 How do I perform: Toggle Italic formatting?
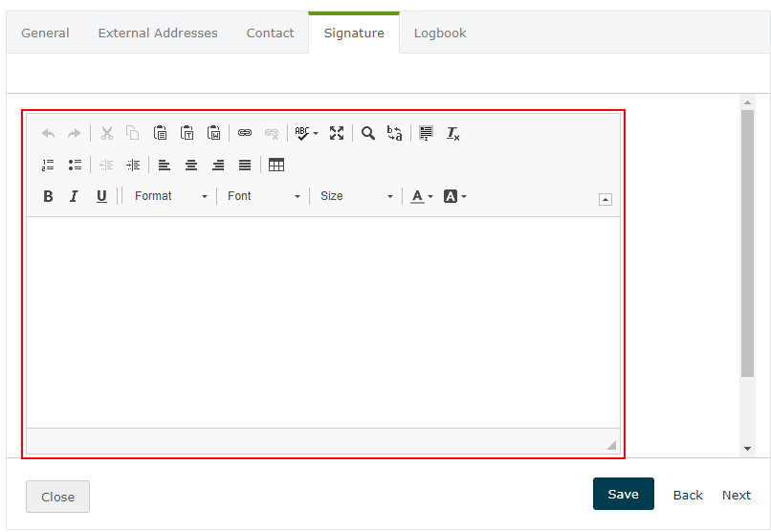click(x=74, y=196)
